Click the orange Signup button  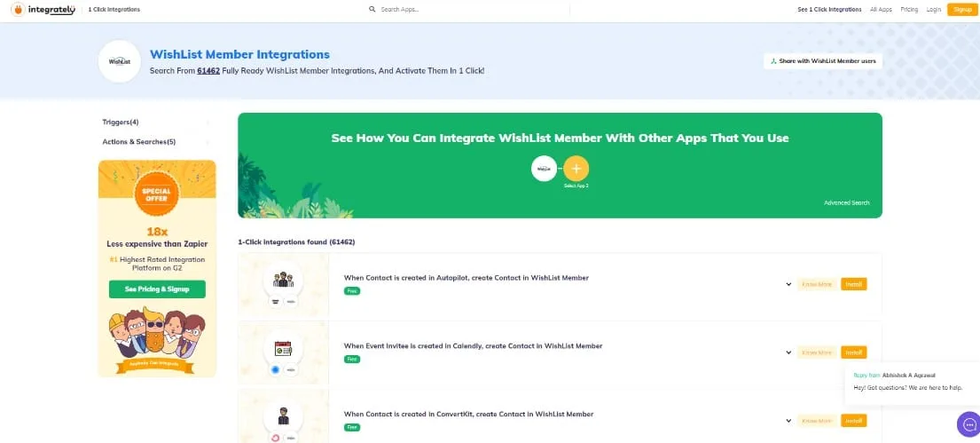[x=962, y=10]
